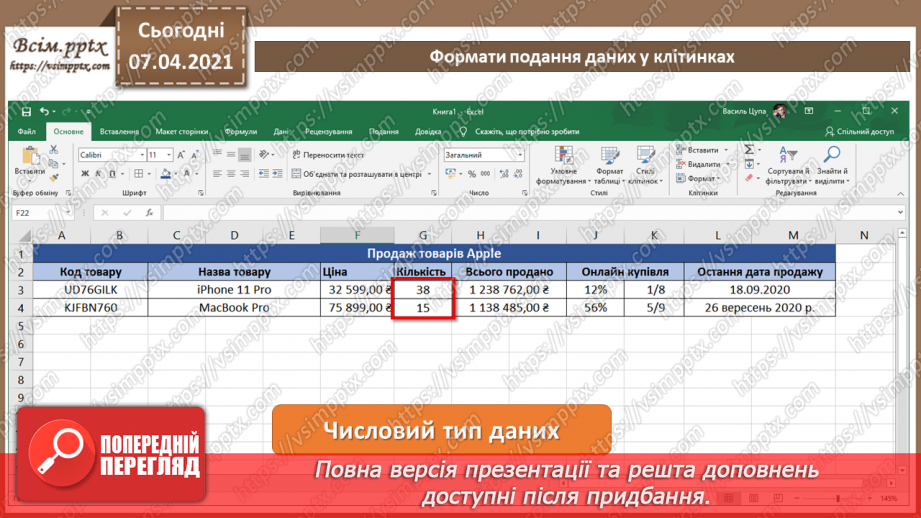Open the Calibri font name dropdown
Viewport: 921px width, 518px height.
(x=142, y=155)
